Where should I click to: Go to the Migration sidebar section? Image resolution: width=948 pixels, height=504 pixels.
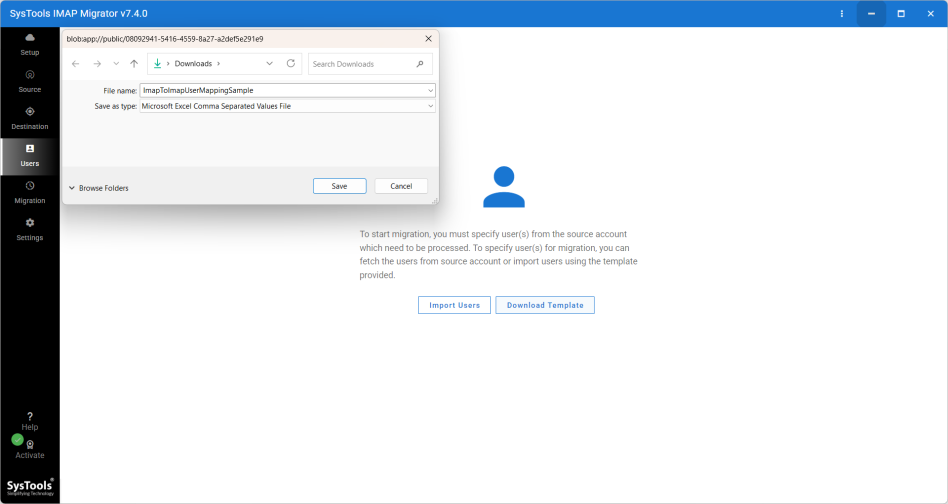[30, 186]
